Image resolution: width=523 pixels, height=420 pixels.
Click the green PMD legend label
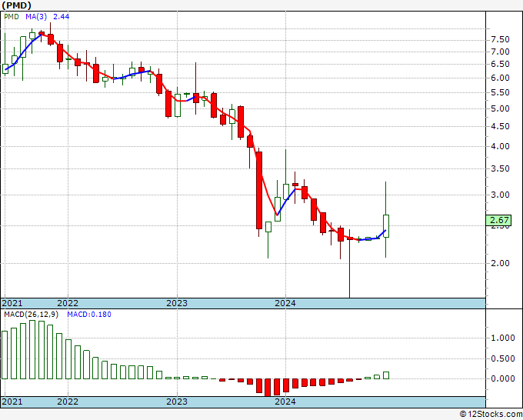tap(12, 17)
